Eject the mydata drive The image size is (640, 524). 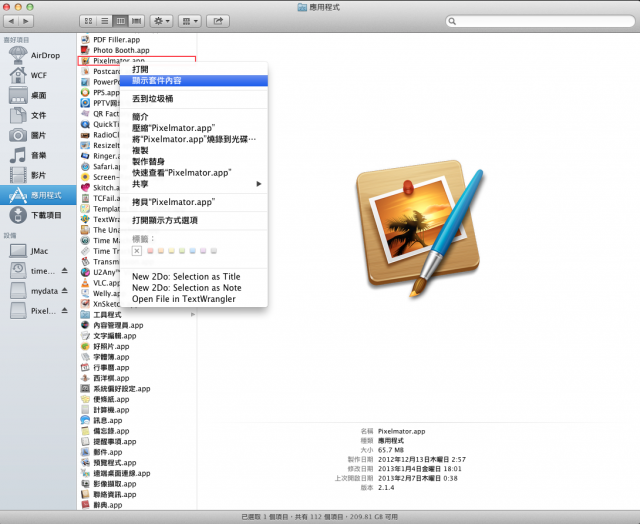pyautogui.click(x=64, y=291)
